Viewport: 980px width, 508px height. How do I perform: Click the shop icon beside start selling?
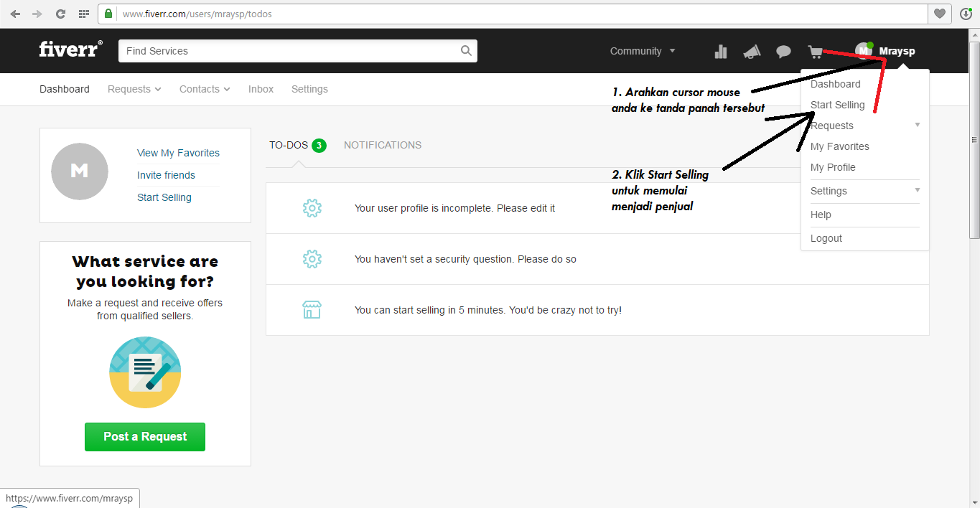coord(312,310)
